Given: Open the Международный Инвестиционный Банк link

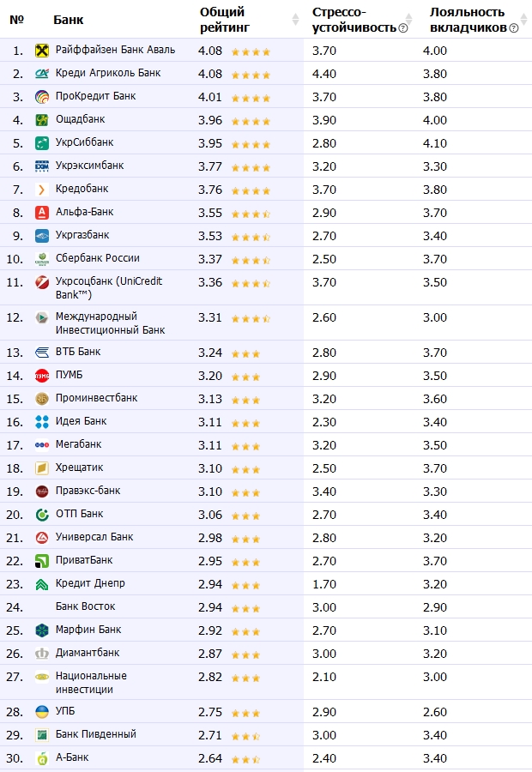Looking at the screenshot, I should pos(110,323).
